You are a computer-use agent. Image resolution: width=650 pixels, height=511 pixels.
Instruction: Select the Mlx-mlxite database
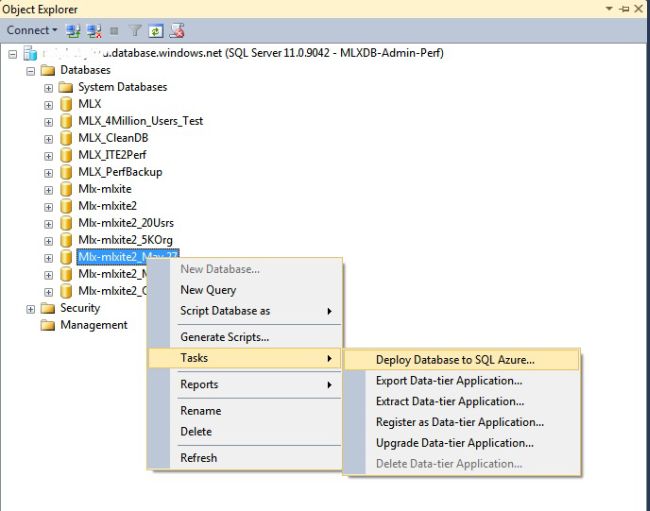105,189
